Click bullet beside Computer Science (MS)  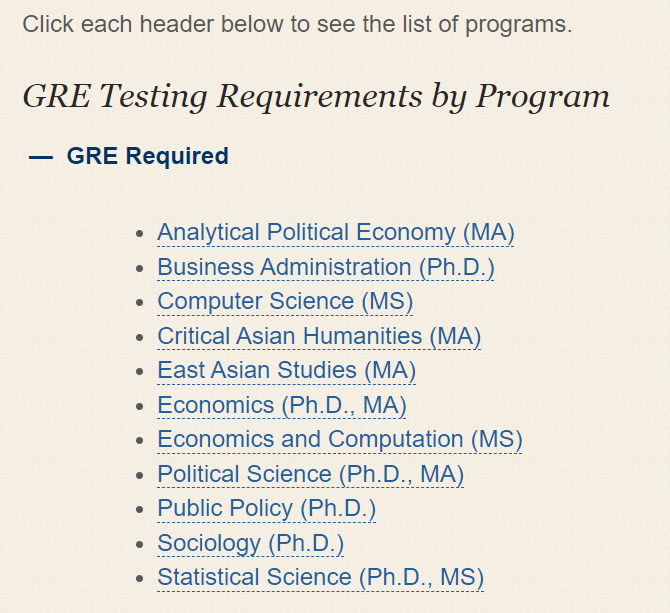click(139, 302)
